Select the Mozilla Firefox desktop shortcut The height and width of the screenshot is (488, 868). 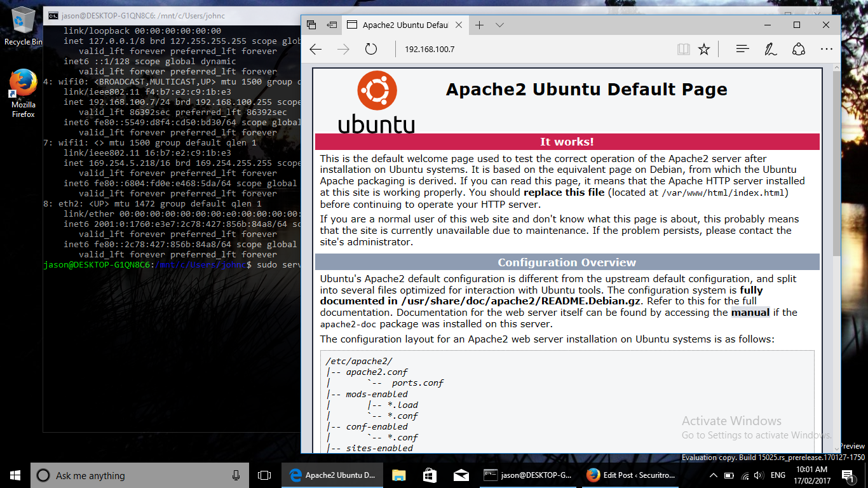24,93
